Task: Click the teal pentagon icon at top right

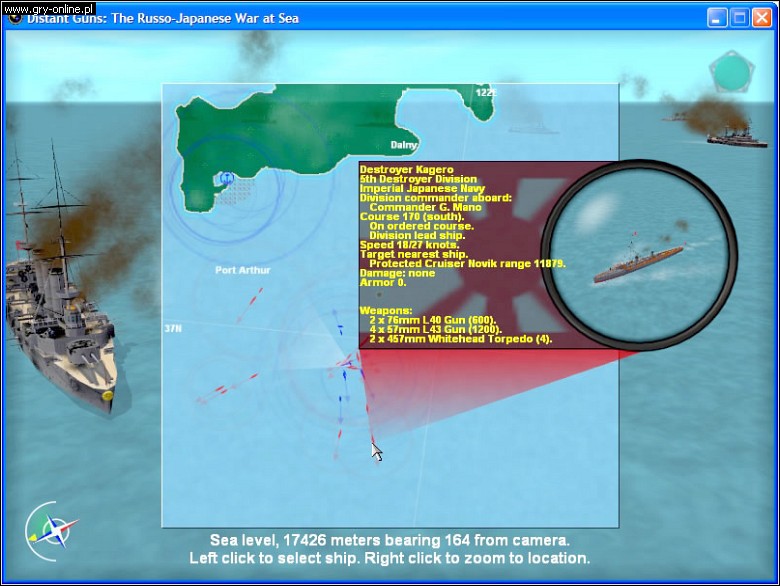Action: pyautogui.click(x=732, y=72)
